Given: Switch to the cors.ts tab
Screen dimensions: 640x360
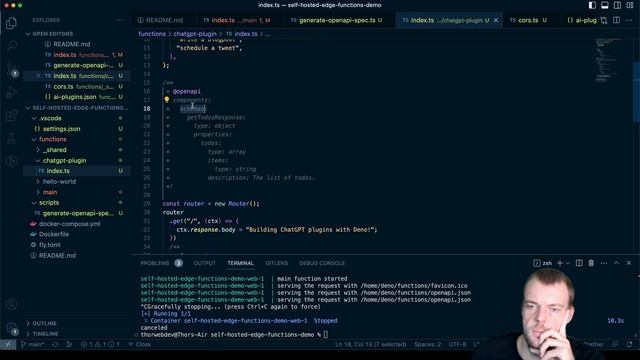Looking at the screenshot, I should [x=528, y=20].
